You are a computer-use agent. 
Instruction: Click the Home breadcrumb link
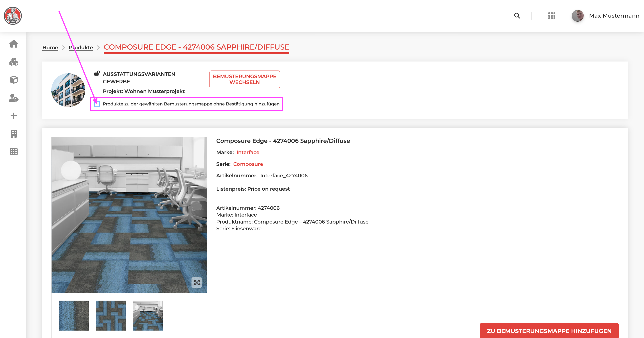point(50,47)
